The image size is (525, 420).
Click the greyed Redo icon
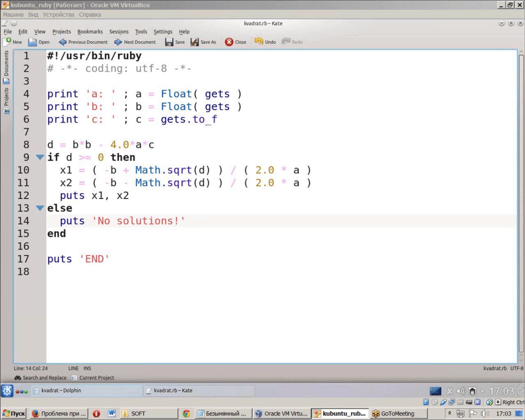(x=286, y=42)
